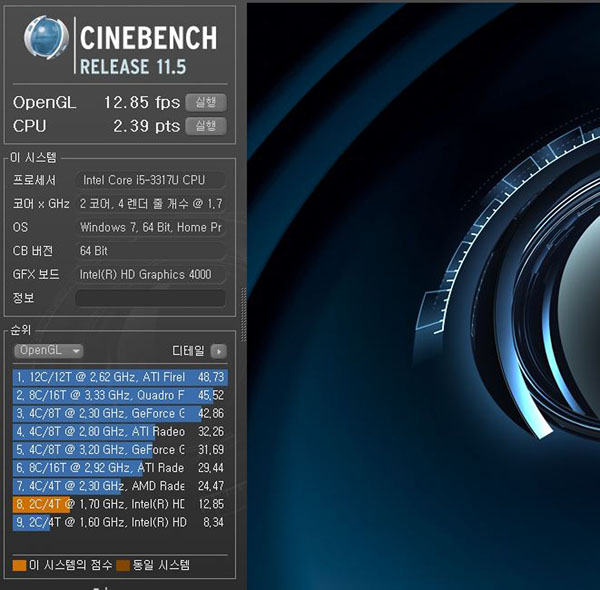Click the Cinebench globe logo
The height and width of the screenshot is (590, 600).
46,37
